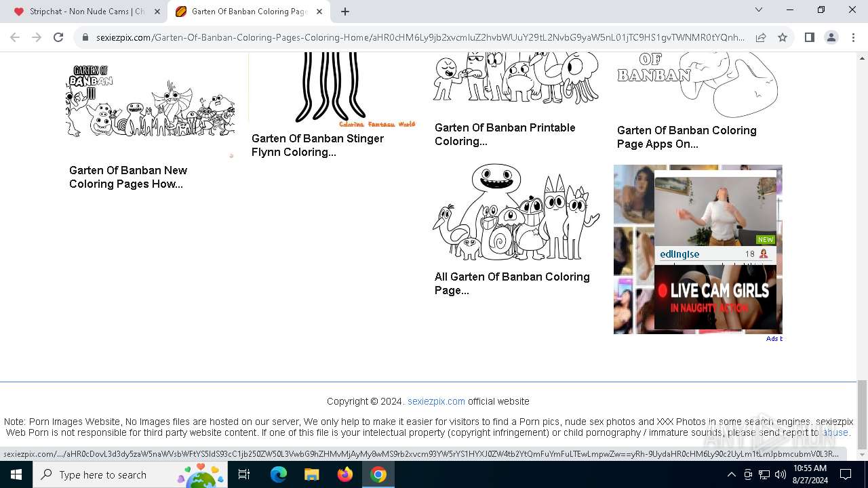Reload the current page

58,37
